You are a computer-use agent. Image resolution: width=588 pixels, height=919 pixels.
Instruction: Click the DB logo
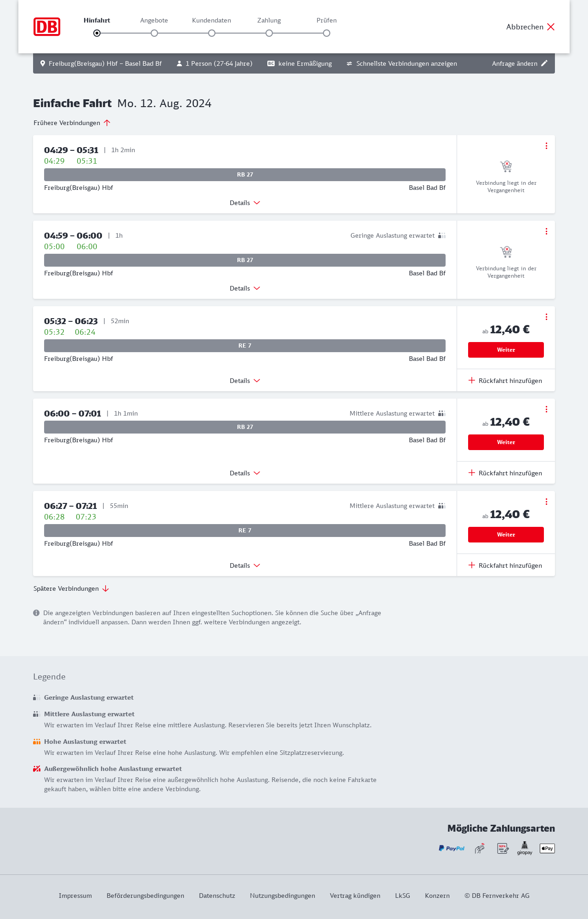(47, 27)
